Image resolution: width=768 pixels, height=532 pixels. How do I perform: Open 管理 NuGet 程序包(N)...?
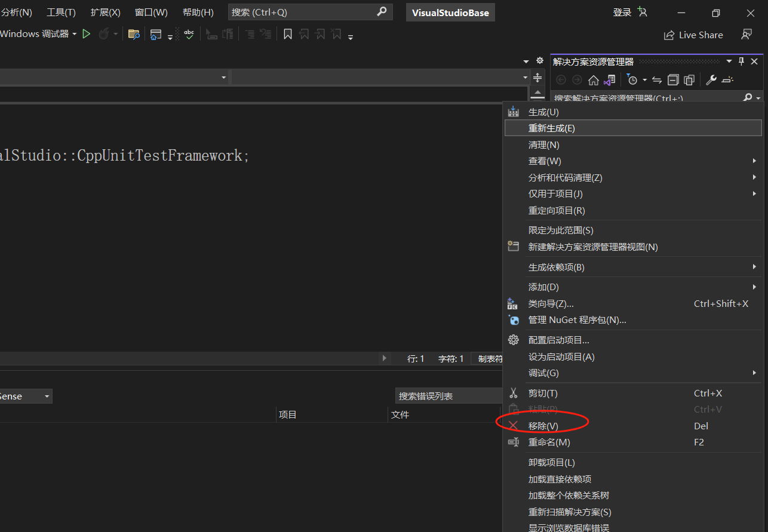633,319
